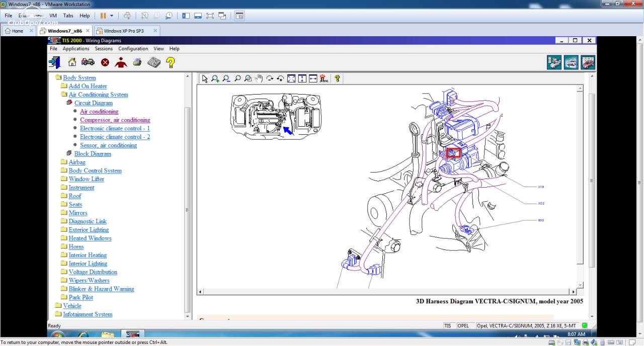Click the middle teal car icon
Image resolution: width=644 pixels, height=346 pixels.
coord(571,62)
